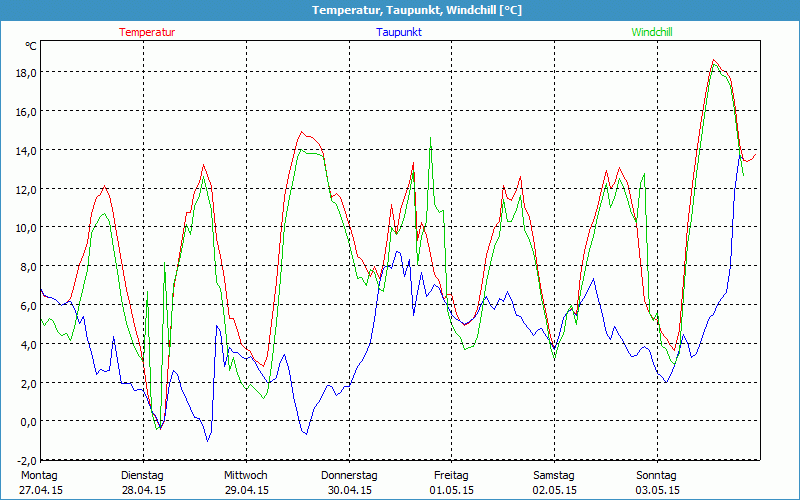Viewport: 800px width, 500px height.
Task: Click the -2,0 y-axis value
Action: 27,461
